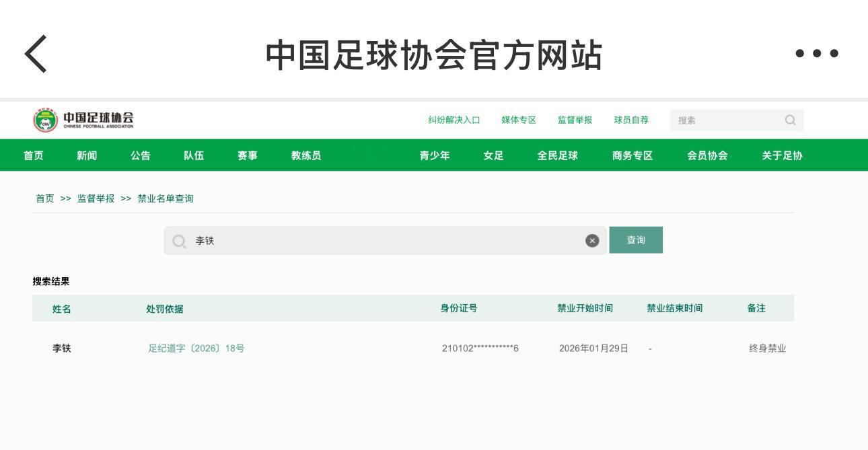The width and height of the screenshot is (868, 450).
Task: Select 青少年 navigation menu item
Action: coord(435,156)
